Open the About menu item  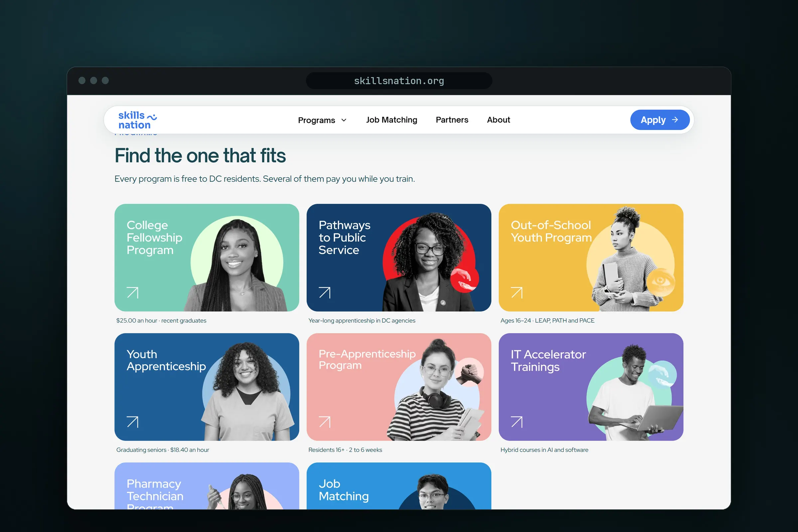(x=498, y=120)
